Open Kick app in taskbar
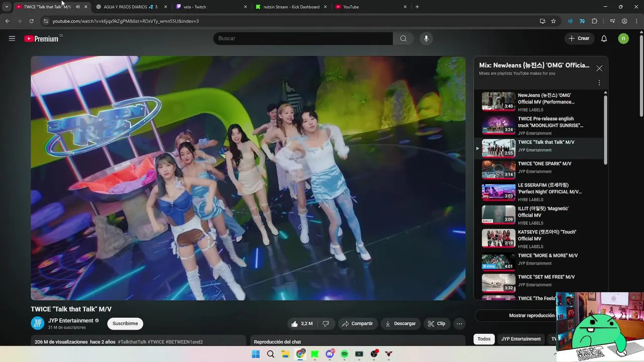644x362 pixels. point(315,354)
